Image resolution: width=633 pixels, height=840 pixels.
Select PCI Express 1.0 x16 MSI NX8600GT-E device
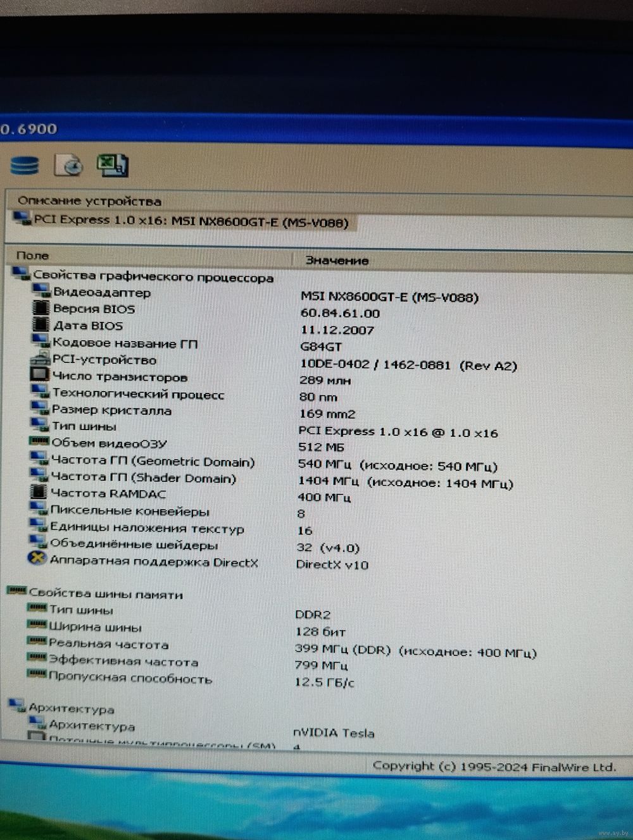coord(190,221)
